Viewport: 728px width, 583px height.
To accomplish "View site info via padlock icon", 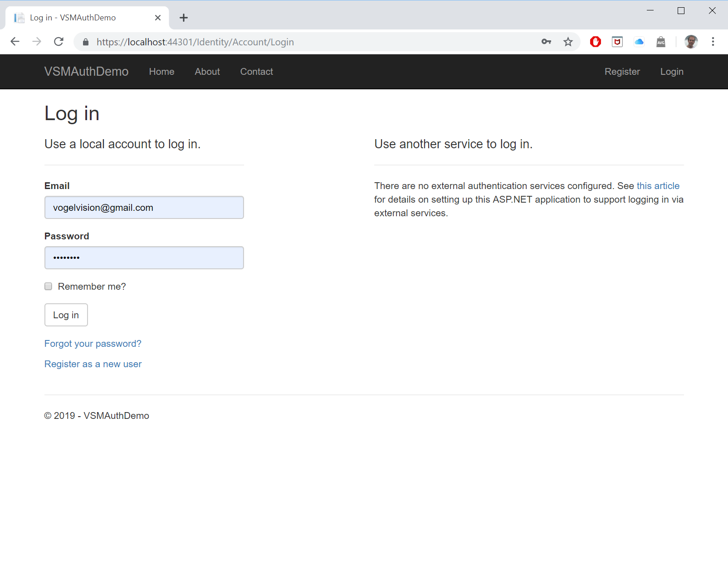I will coord(86,42).
